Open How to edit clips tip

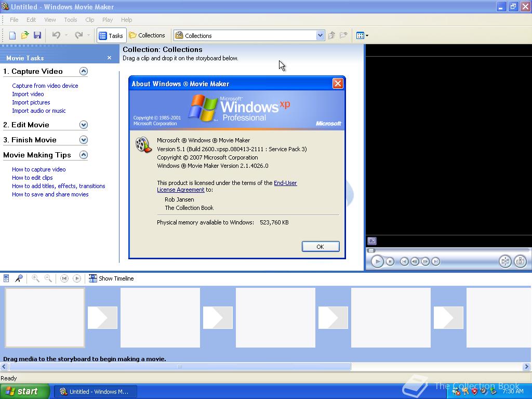pyautogui.click(x=32, y=178)
